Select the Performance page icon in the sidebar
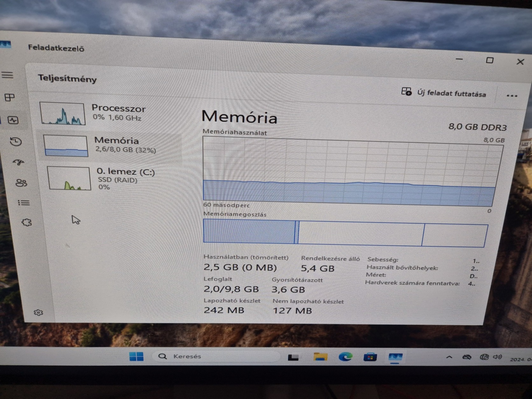Viewport: 532px width, 399px height. coord(13,120)
